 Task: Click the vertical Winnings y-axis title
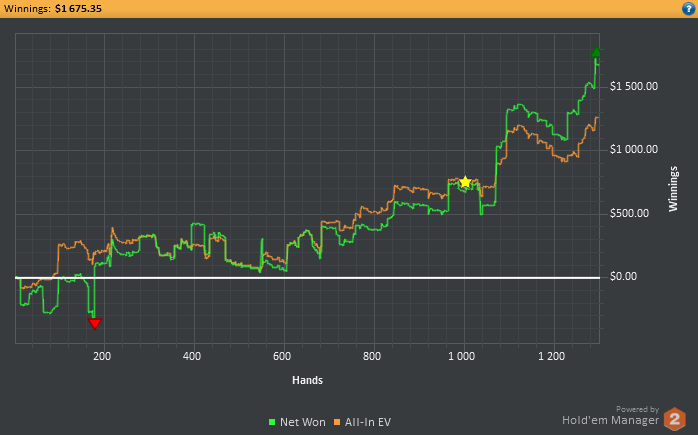click(673, 189)
